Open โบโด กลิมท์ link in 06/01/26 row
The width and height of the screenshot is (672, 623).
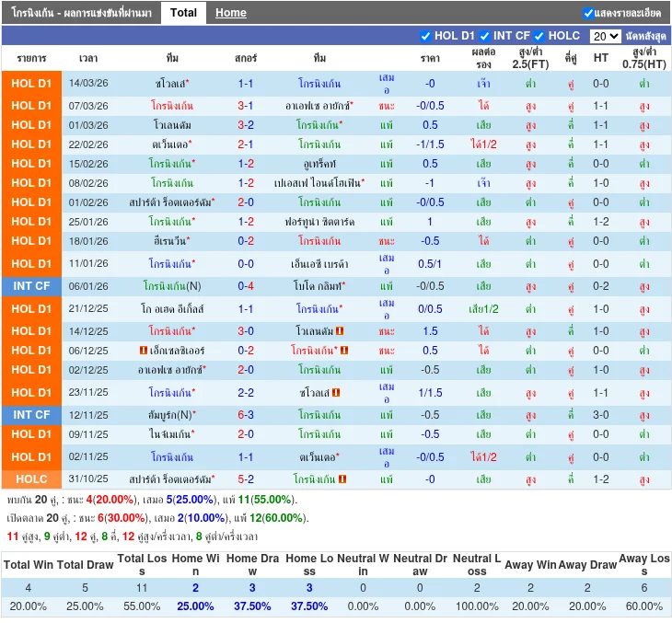[319, 286]
